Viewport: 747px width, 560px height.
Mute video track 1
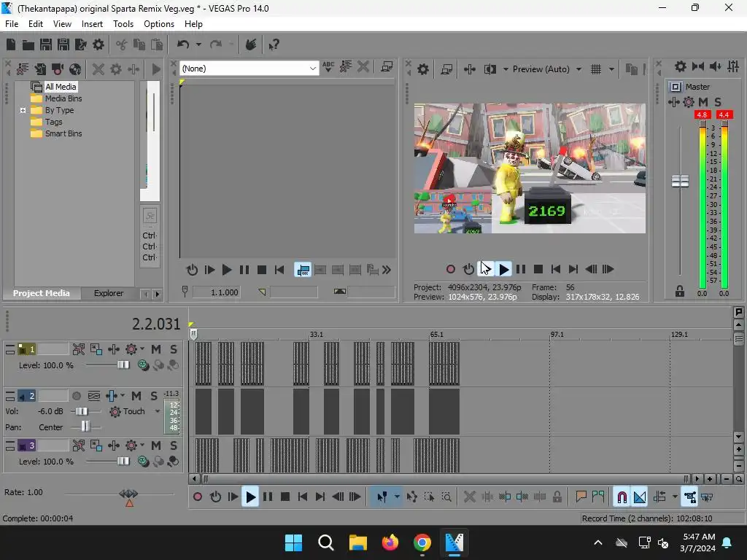(156, 349)
